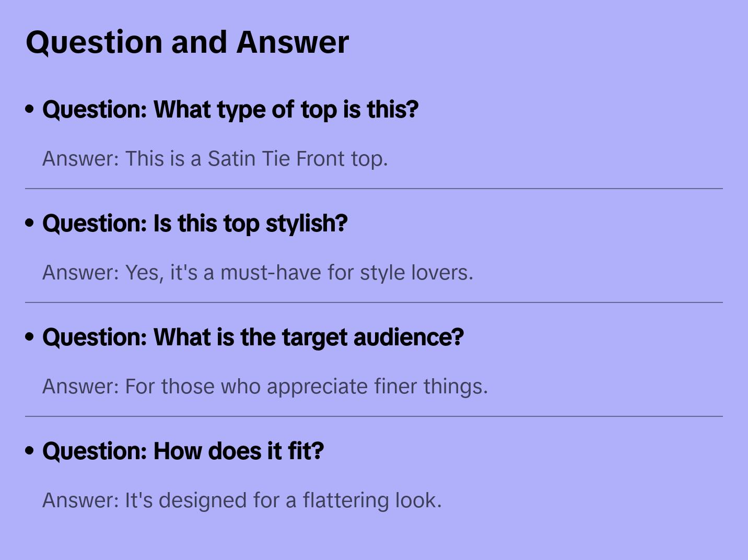
Task: Click the "Question and Answer" heading
Action: (x=187, y=42)
